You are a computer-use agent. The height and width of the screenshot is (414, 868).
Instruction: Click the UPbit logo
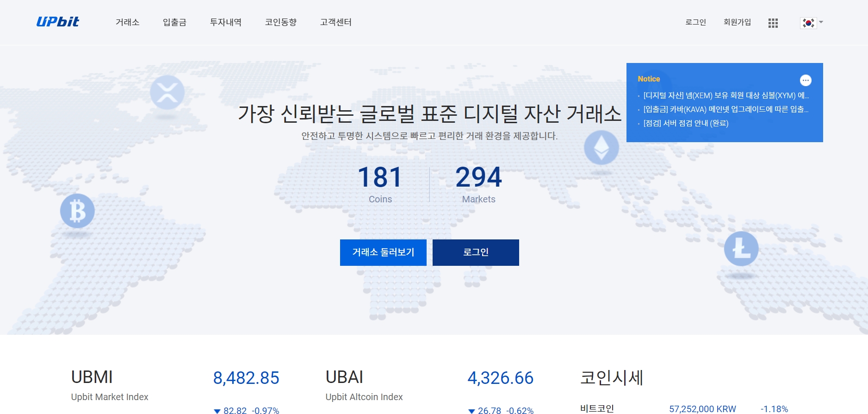(58, 22)
